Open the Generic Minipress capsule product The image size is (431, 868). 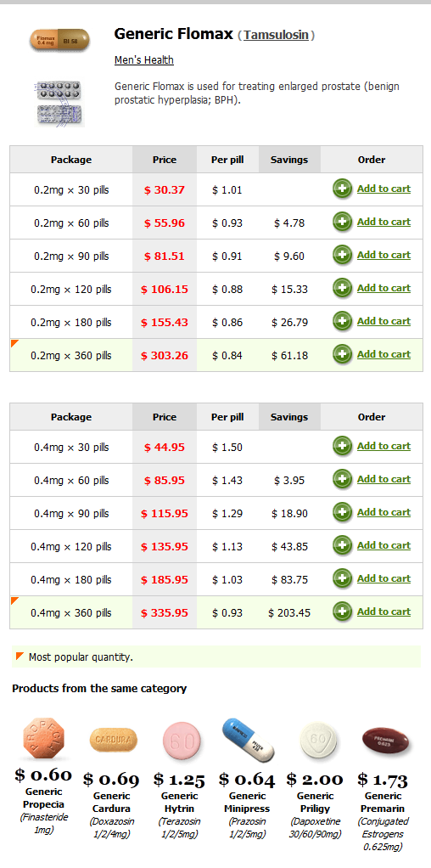[x=248, y=738]
